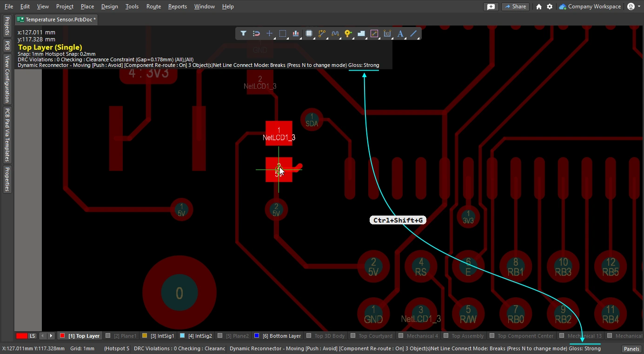Click the Panels button
The height and width of the screenshot is (354, 644).
click(631, 349)
